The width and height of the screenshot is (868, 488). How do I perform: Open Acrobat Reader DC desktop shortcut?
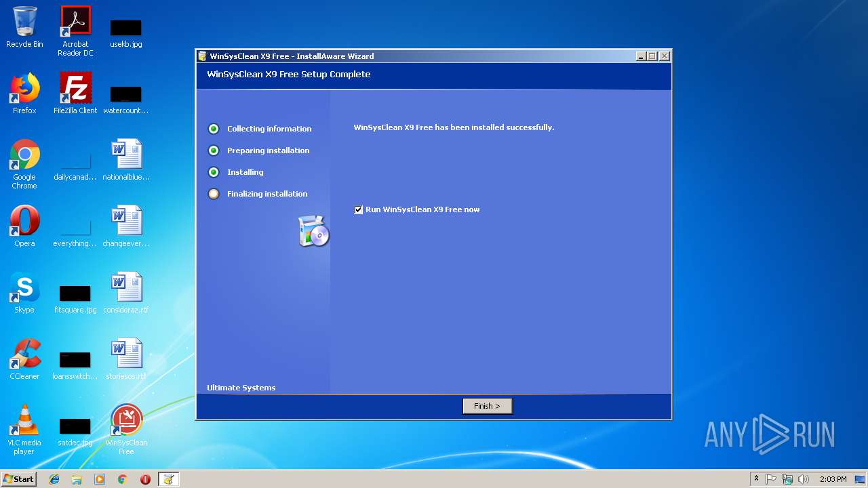click(75, 31)
